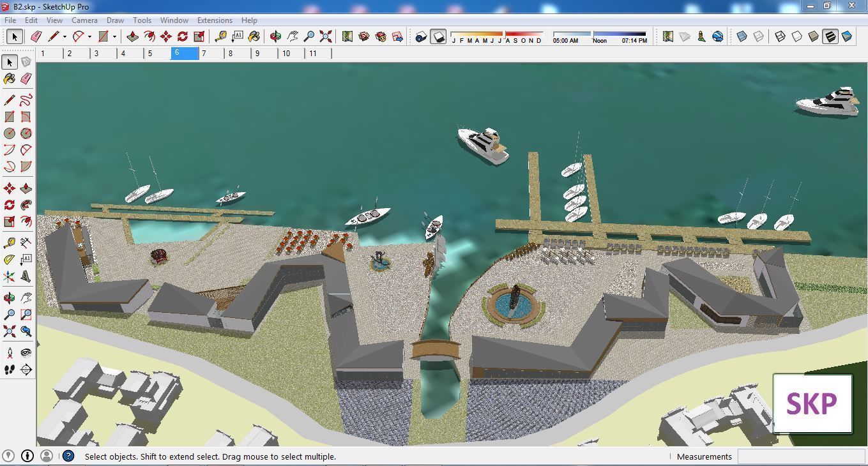Select Walk footprints tool in left toolbar
Image resolution: width=868 pixels, height=466 pixels.
(10, 370)
